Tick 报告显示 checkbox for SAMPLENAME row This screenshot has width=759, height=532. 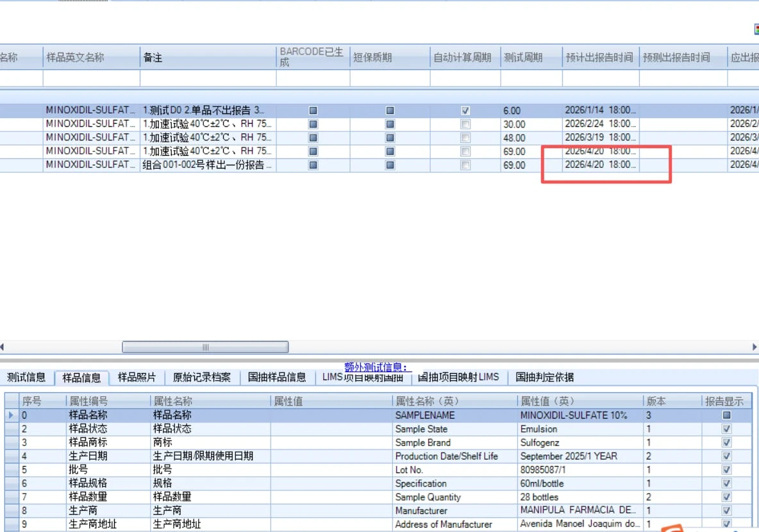726,415
